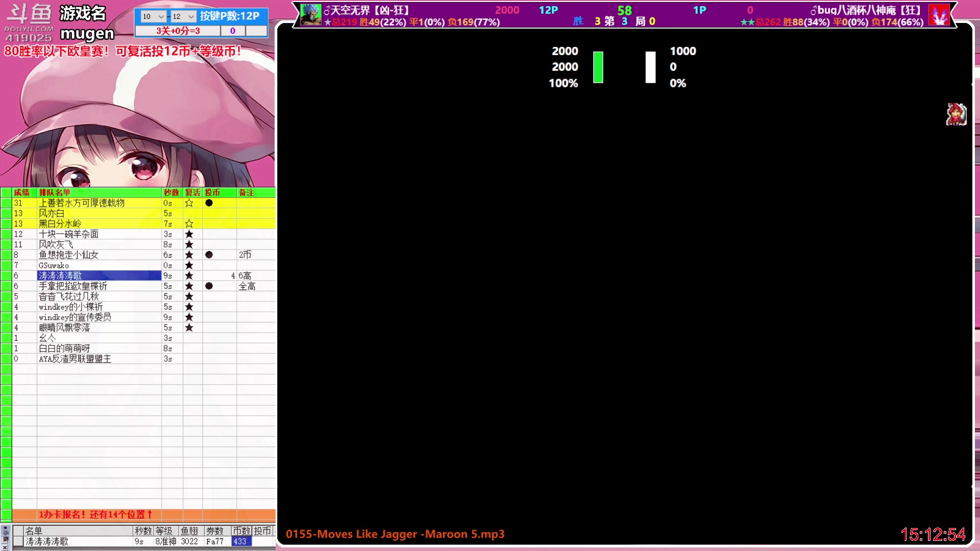
Task: Click the filled star in 杏杏飞花过几秋 row
Action: [189, 296]
